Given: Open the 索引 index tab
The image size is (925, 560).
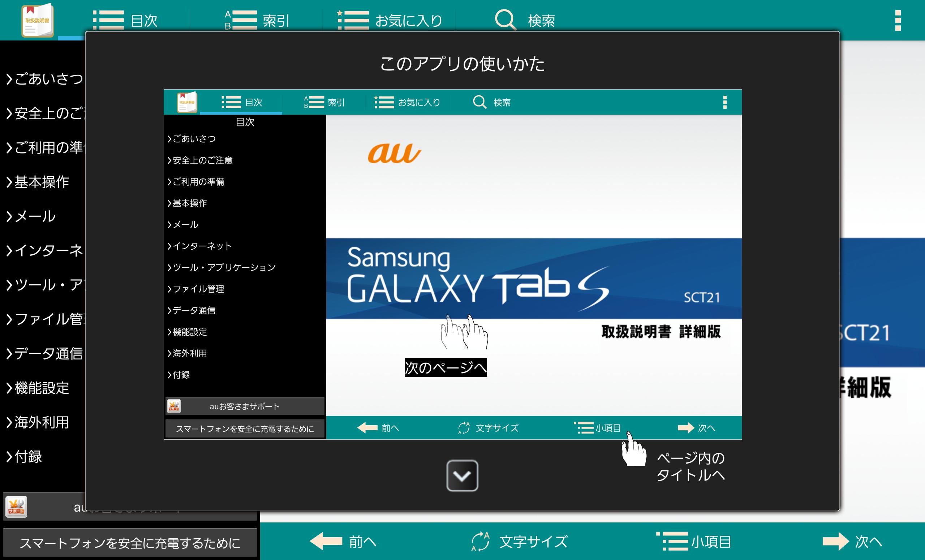Looking at the screenshot, I should click(x=257, y=20).
